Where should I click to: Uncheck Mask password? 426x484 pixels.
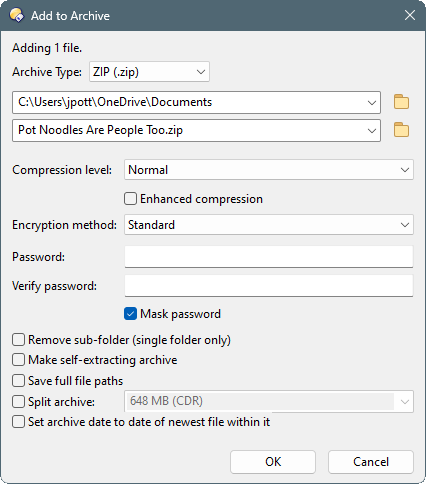pos(130,314)
